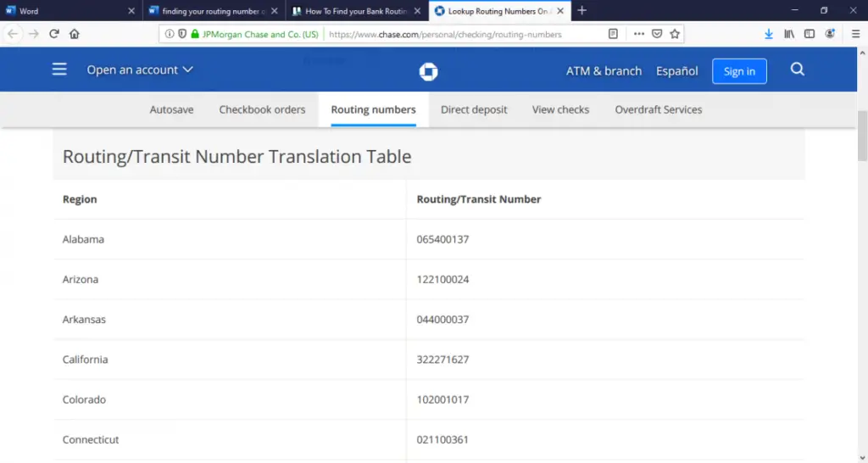Screen dimensions: 868x463
Task: Open the Firefox account icon
Action: (x=830, y=34)
